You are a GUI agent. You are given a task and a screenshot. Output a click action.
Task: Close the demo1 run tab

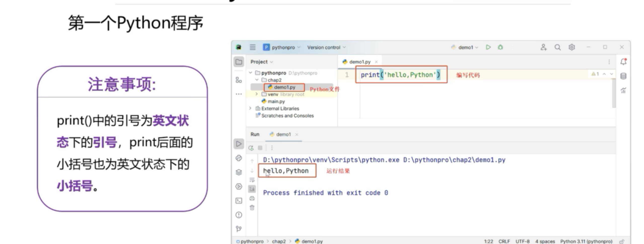tap(297, 134)
